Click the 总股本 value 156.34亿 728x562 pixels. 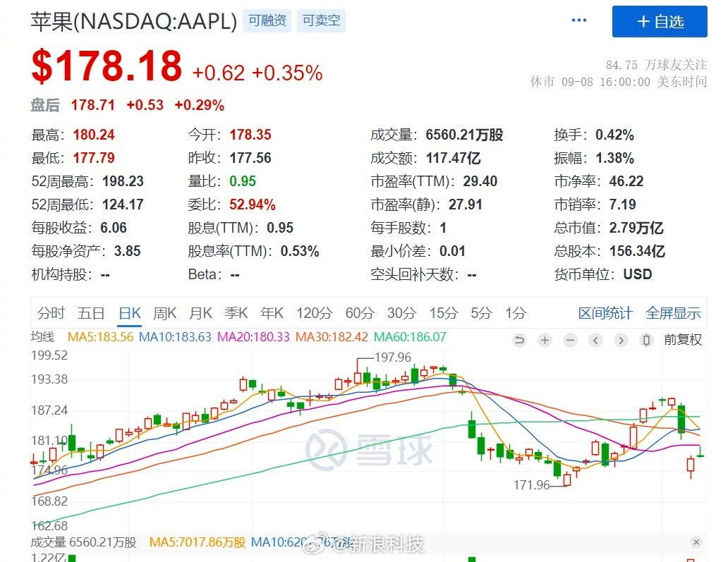pos(637,251)
